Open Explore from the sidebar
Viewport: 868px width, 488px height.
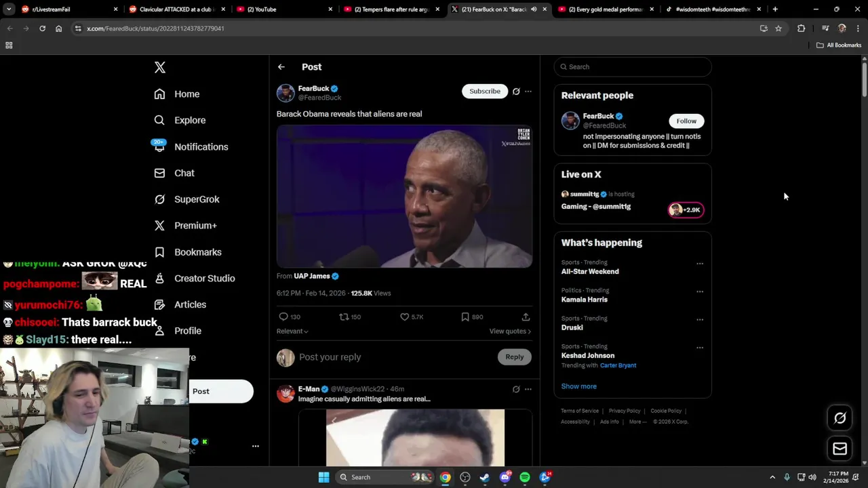point(180,121)
